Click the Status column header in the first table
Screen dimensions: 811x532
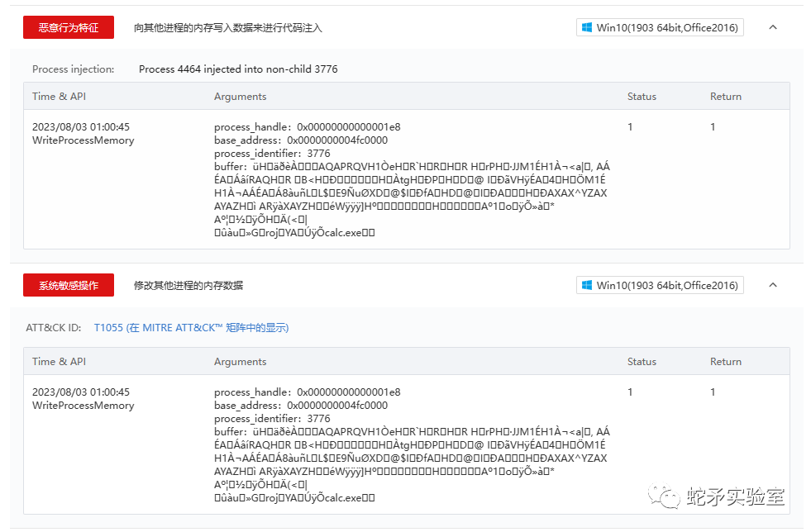[642, 96]
